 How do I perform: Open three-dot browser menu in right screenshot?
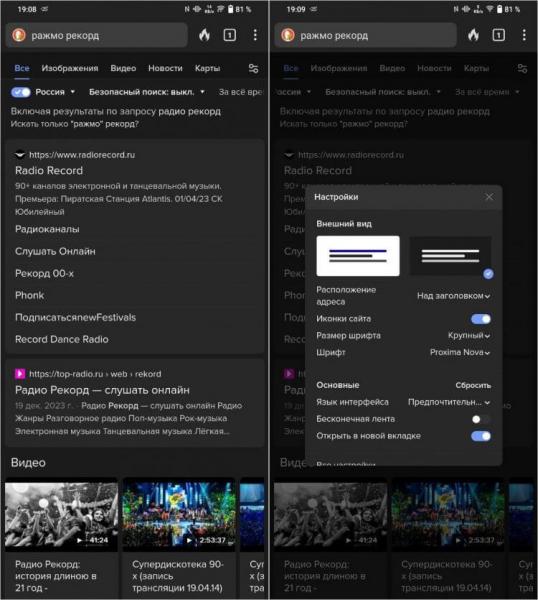point(524,35)
